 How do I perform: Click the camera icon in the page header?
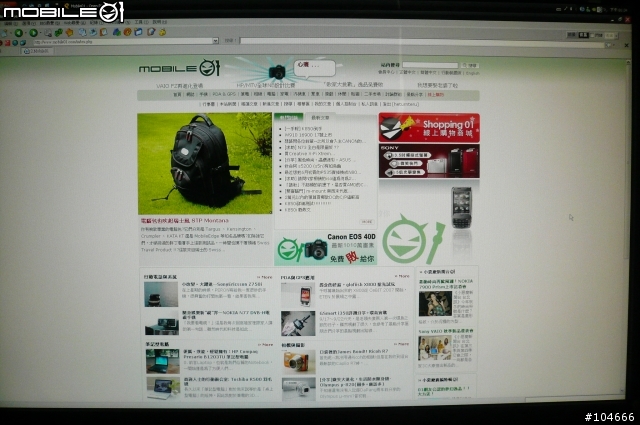[x=277, y=72]
